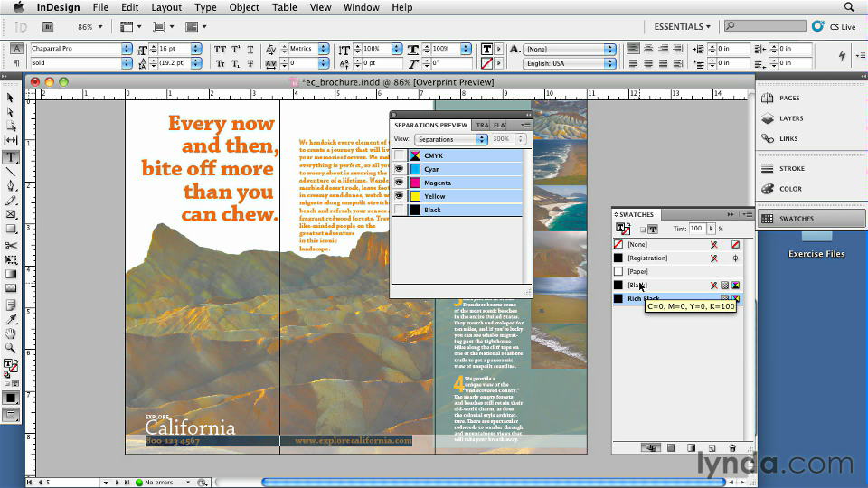
Task: Set paragraph alignment to Align Left
Action: pos(633,49)
